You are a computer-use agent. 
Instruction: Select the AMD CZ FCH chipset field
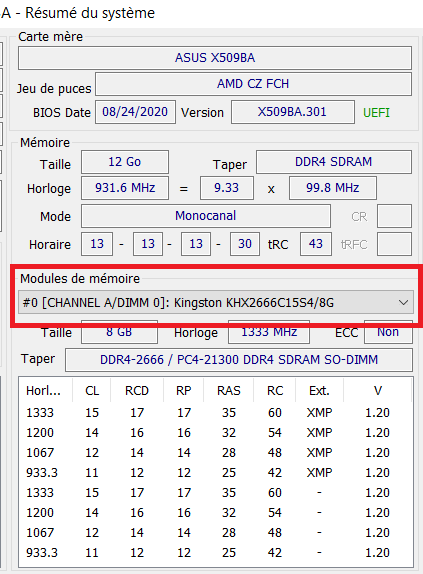[253, 84]
